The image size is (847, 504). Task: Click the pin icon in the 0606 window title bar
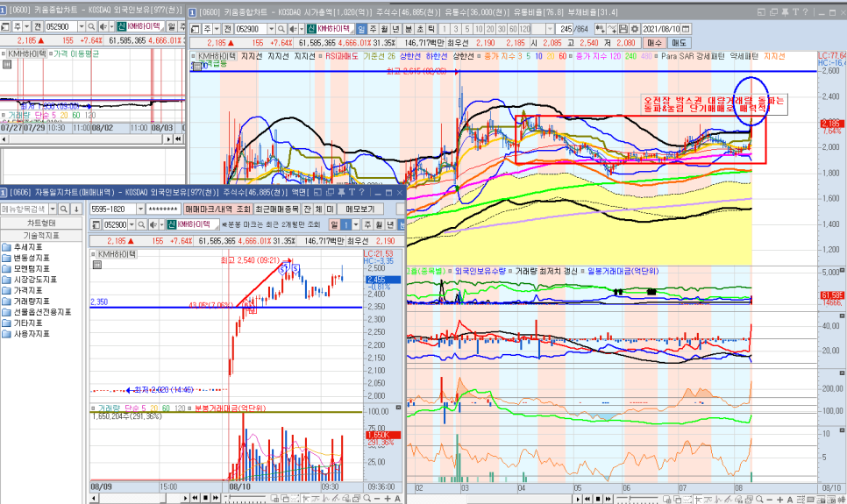pos(341,192)
